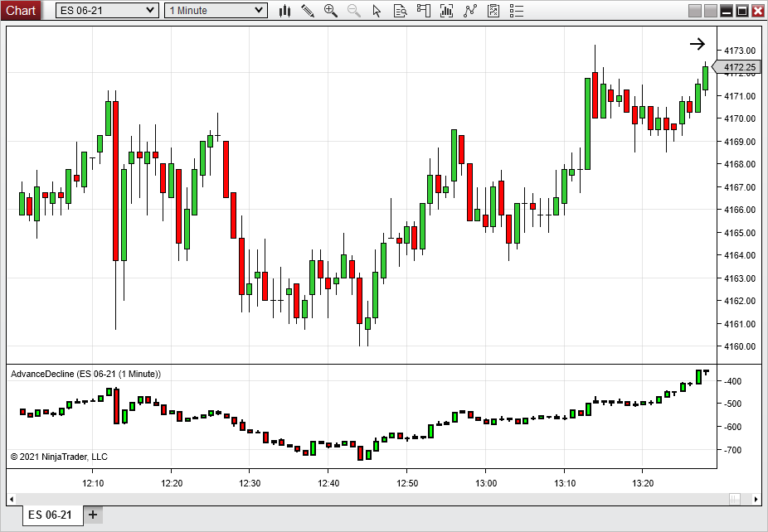Click the 12:10 time axis label

click(93, 483)
